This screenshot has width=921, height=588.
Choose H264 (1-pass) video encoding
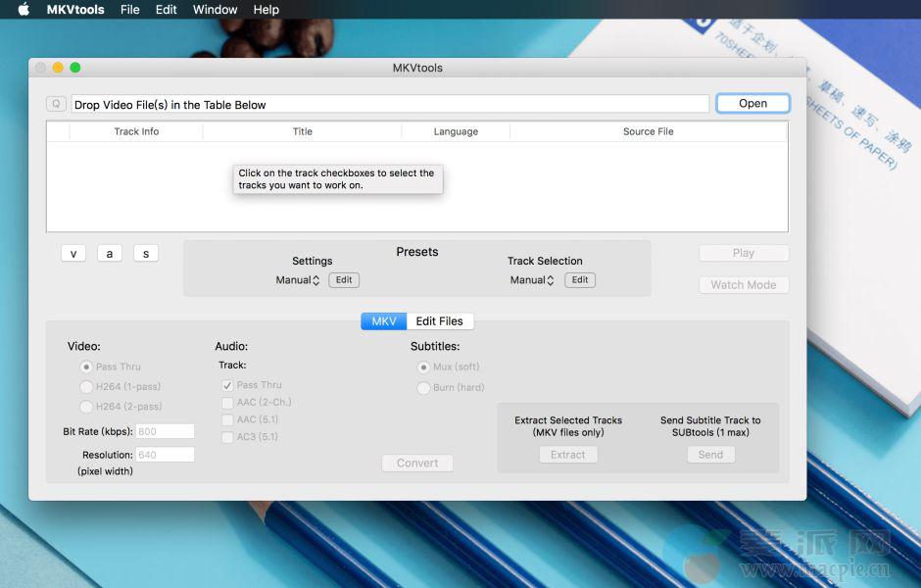[x=86, y=386]
